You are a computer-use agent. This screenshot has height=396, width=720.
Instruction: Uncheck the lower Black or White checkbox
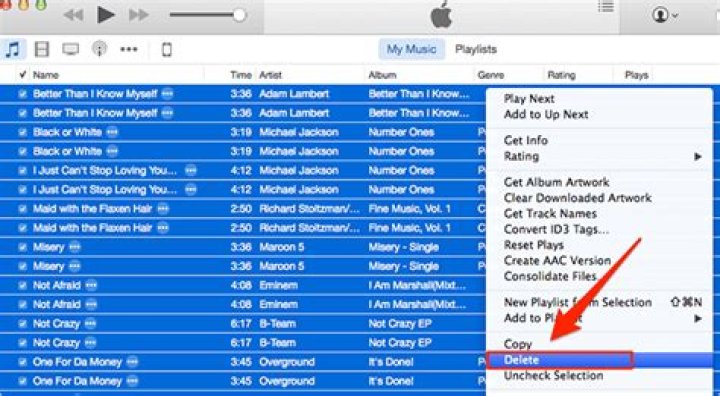coord(22,152)
